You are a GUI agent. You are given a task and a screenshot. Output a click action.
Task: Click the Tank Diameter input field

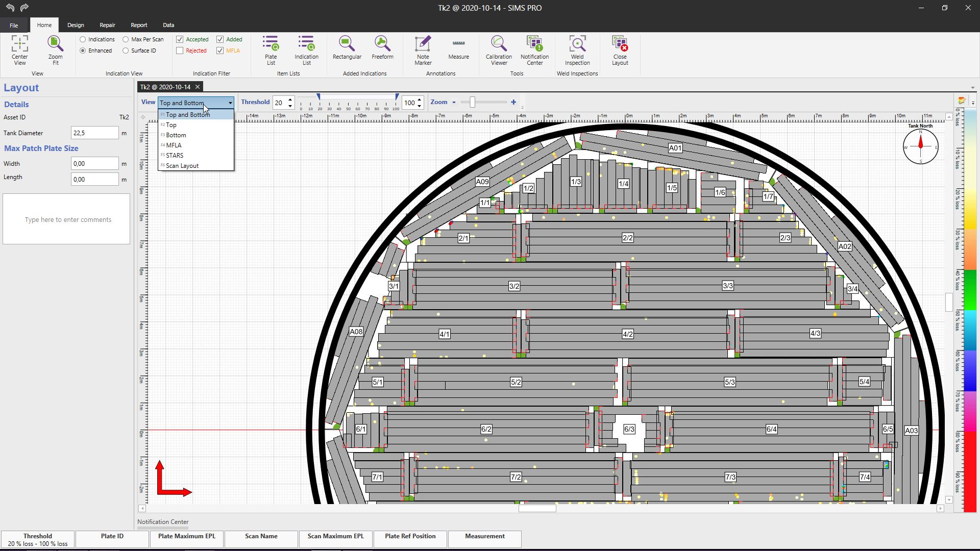94,133
